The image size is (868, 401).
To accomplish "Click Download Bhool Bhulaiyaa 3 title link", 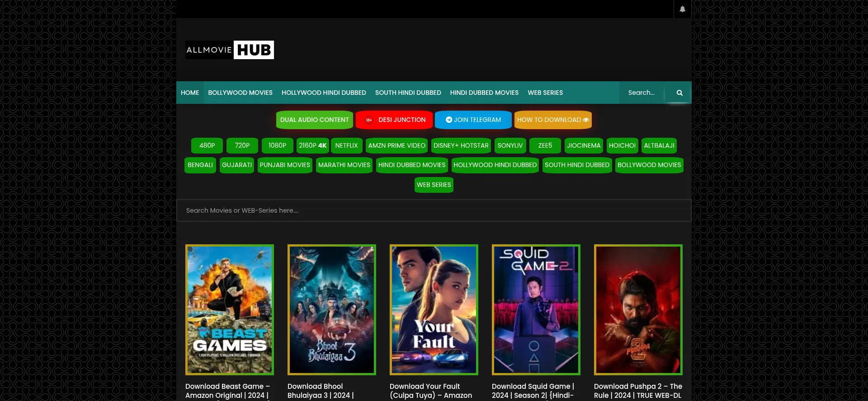I will [321, 391].
